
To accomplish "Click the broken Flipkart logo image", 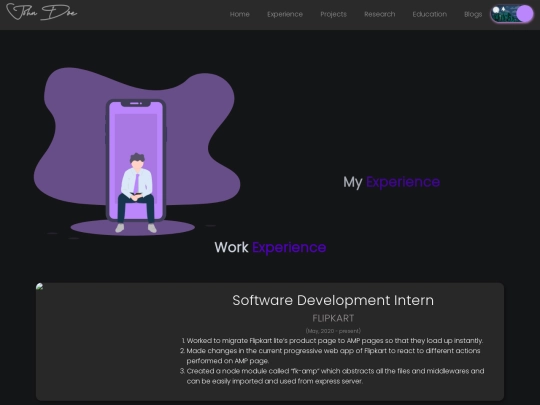I will [x=40, y=287].
